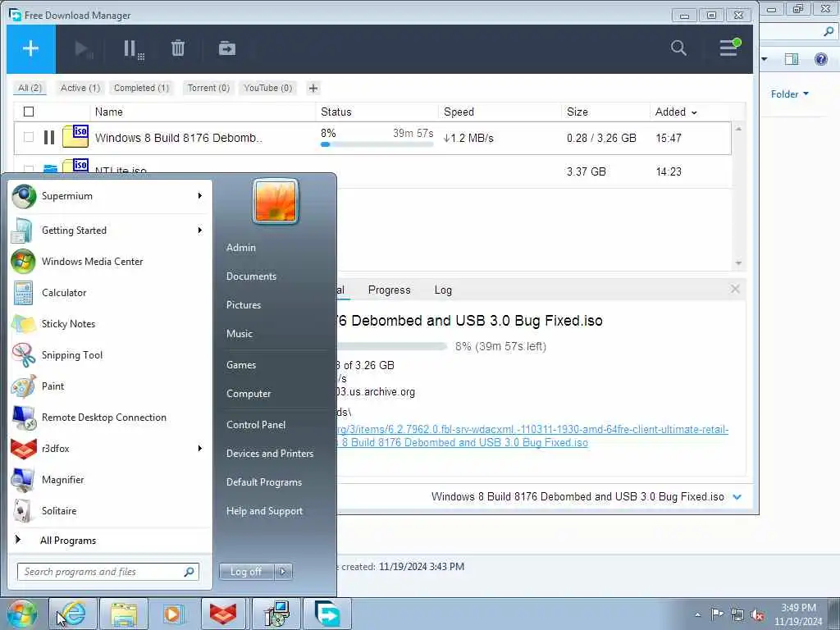Launch the Snipping Tool

pyautogui.click(x=110, y=354)
